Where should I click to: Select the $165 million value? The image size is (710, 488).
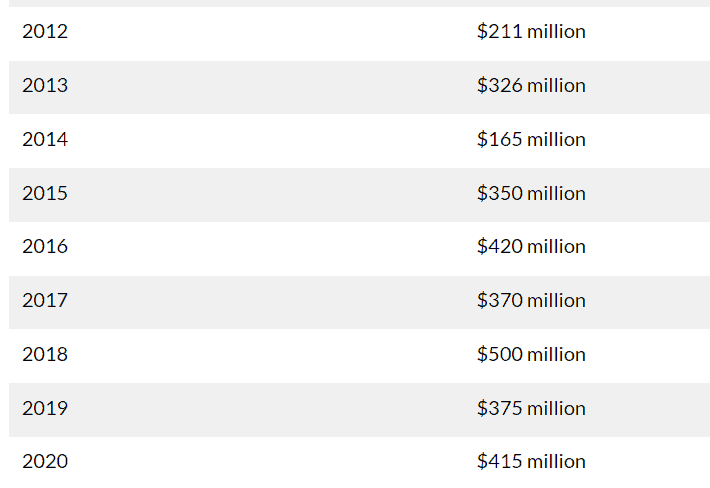tap(531, 139)
